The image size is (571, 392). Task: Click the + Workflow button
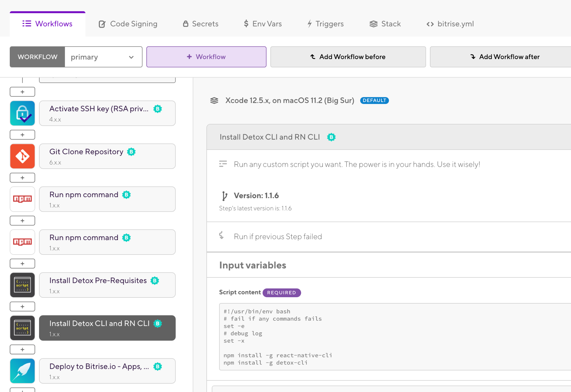pos(206,57)
